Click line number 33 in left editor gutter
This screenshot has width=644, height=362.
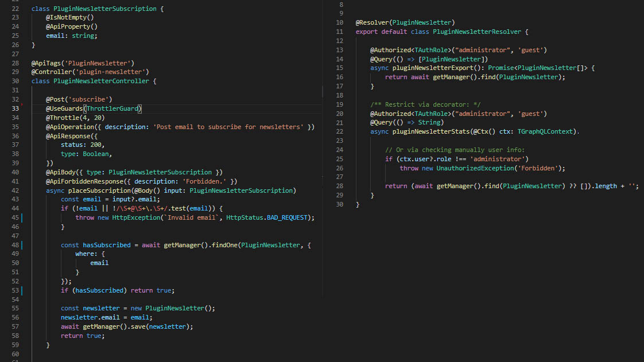point(15,109)
